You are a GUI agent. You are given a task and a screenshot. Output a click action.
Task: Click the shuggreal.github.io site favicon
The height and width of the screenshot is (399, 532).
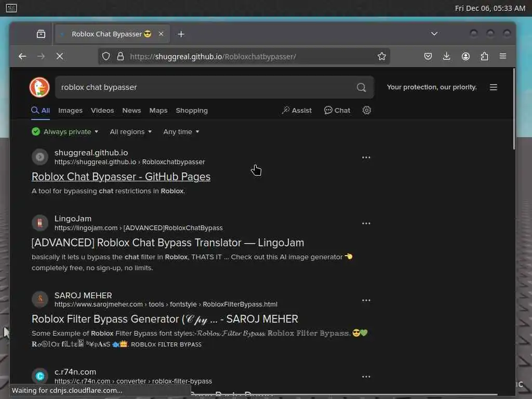[40, 157]
